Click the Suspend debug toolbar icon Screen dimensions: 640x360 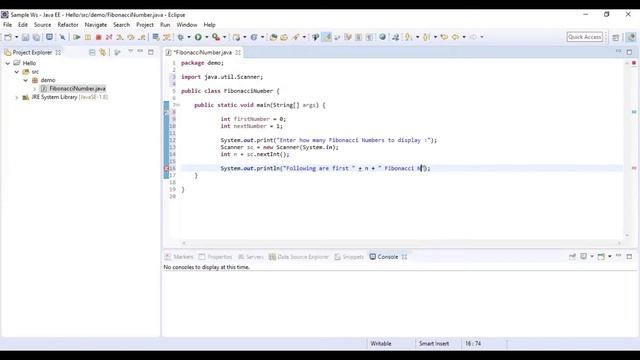click(88, 37)
